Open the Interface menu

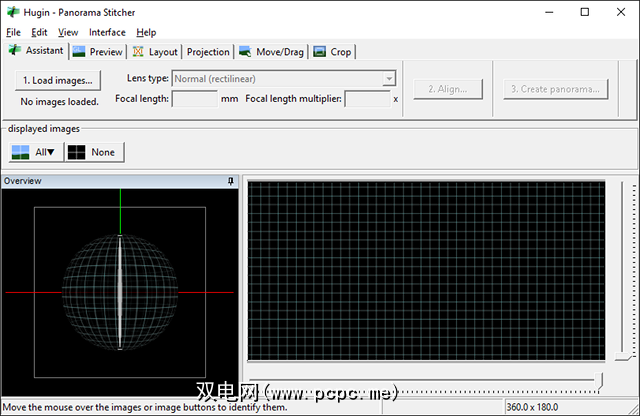pos(107,32)
